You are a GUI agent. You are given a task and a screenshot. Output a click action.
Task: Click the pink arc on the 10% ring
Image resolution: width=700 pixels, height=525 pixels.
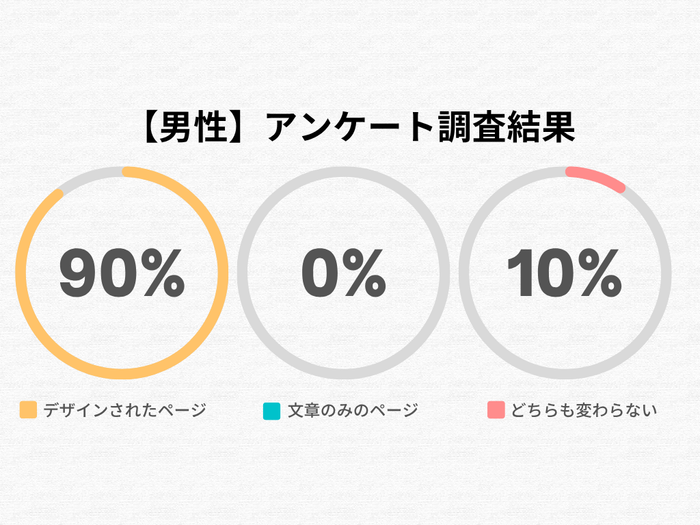596,178
